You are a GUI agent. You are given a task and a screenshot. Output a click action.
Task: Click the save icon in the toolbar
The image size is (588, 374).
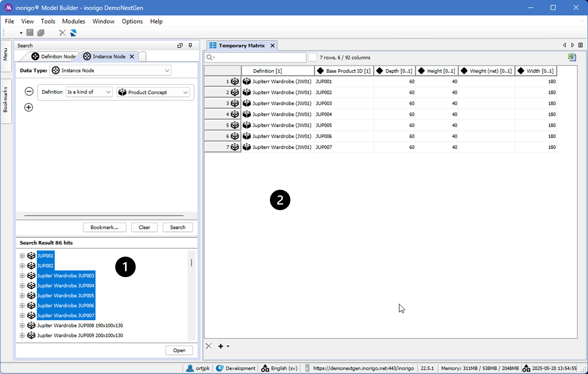point(30,33)
